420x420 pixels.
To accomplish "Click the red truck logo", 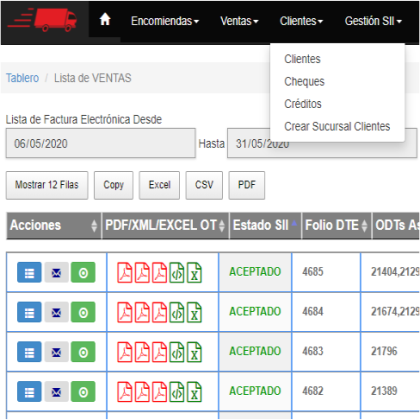I will tap(43, 20).
